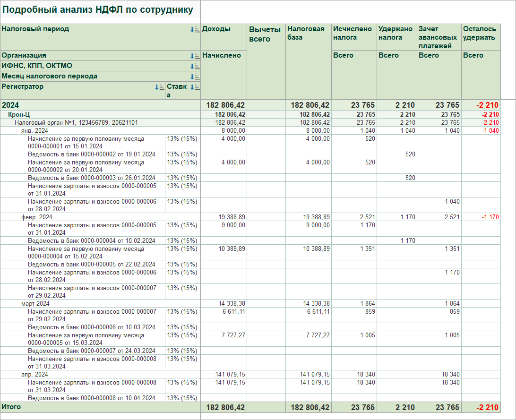This screenshot has height=420, width=516.
Task: Click calculated tax 2 521 in February row
Action: coord(367,217)
